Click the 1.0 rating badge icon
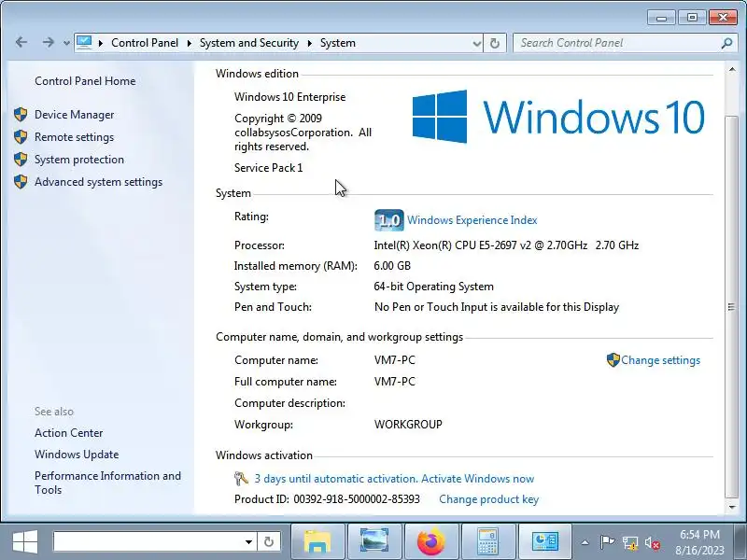 click(389, 220)
